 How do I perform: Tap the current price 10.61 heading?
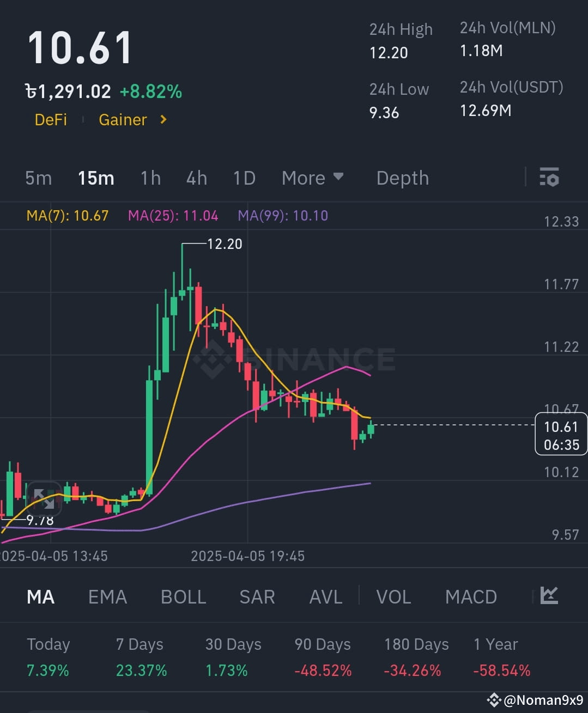(80, 48)
